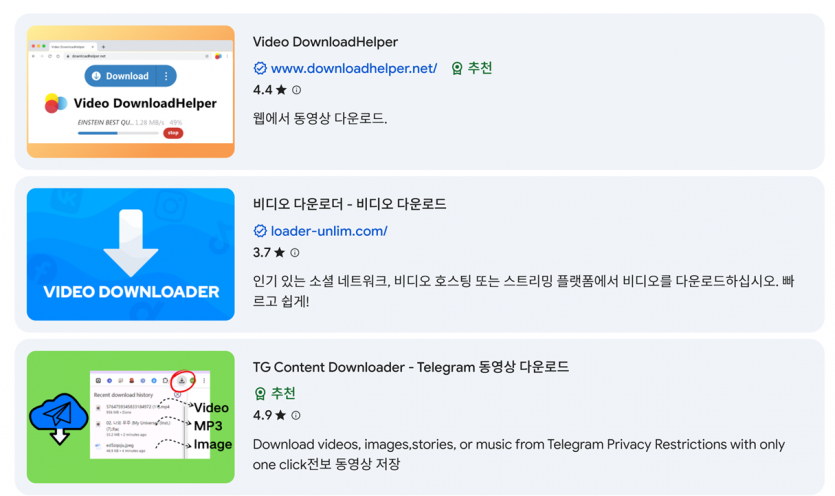Click the 추천 badge icon on Video DownloadHelper
835x496 pixels.
click(x=457, y=68)
